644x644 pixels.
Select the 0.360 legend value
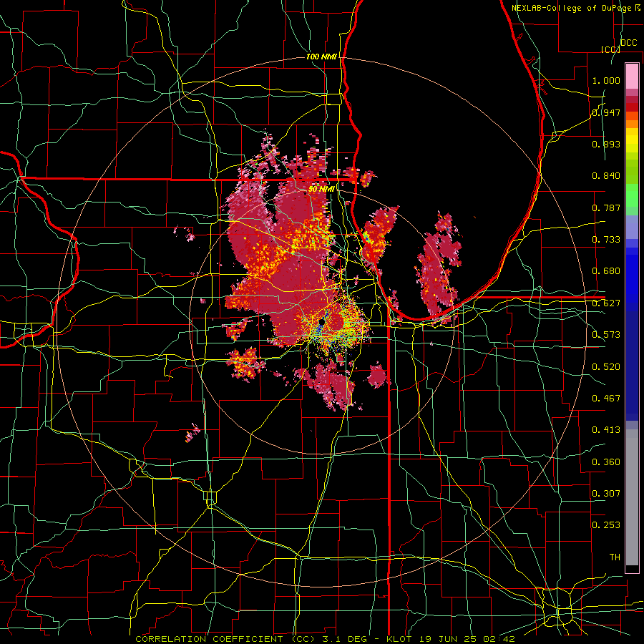[606, 462]
